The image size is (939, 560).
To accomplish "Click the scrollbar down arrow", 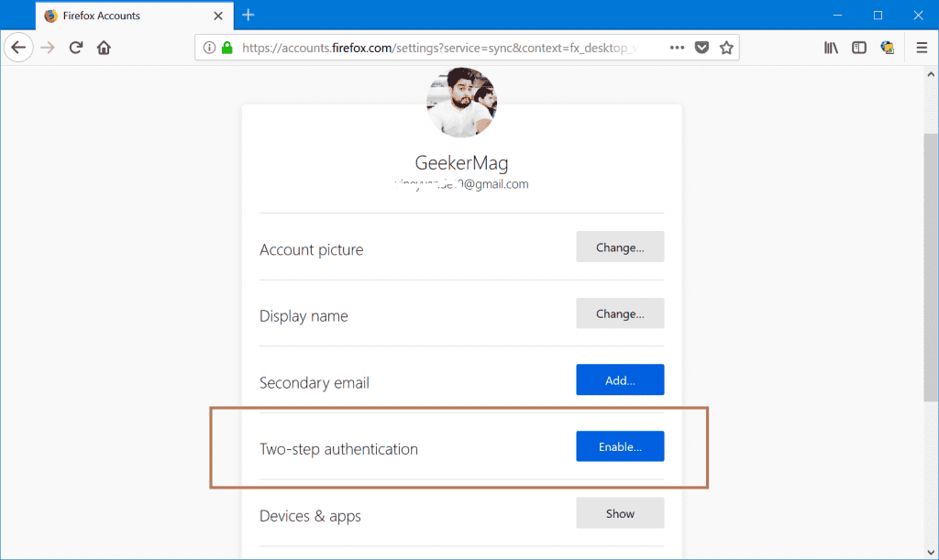I will (931, 553).
